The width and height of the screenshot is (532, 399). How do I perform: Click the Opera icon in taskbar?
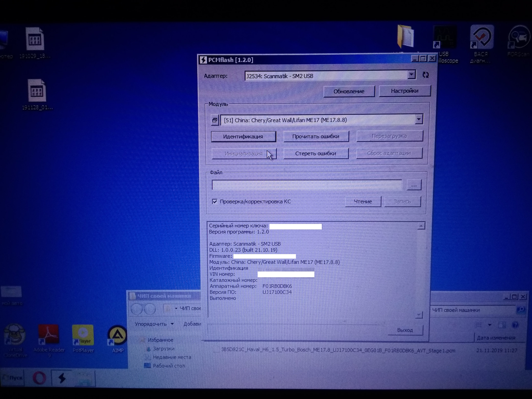(39, 378)
